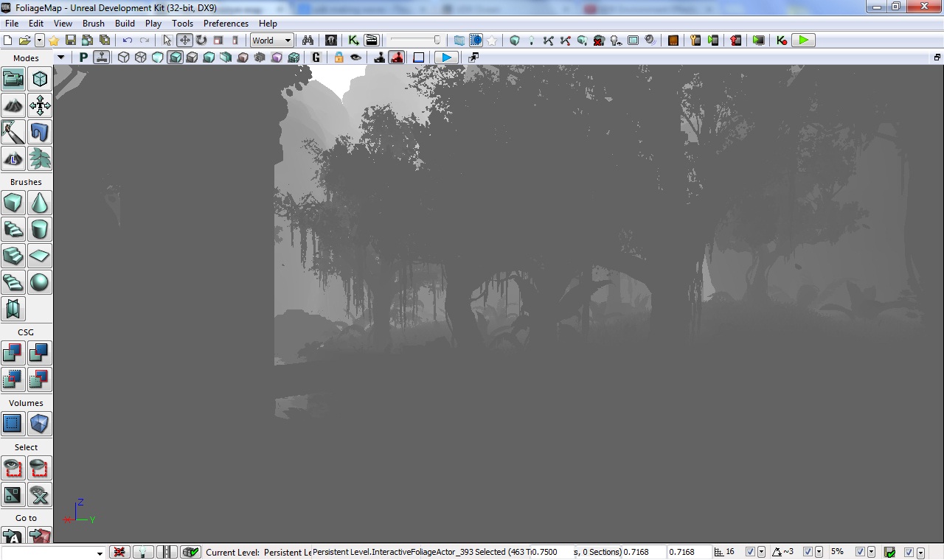Add Special Brush from Volumes section
The height and width of the screenshot is (560, 944).
tap(13, 424)
